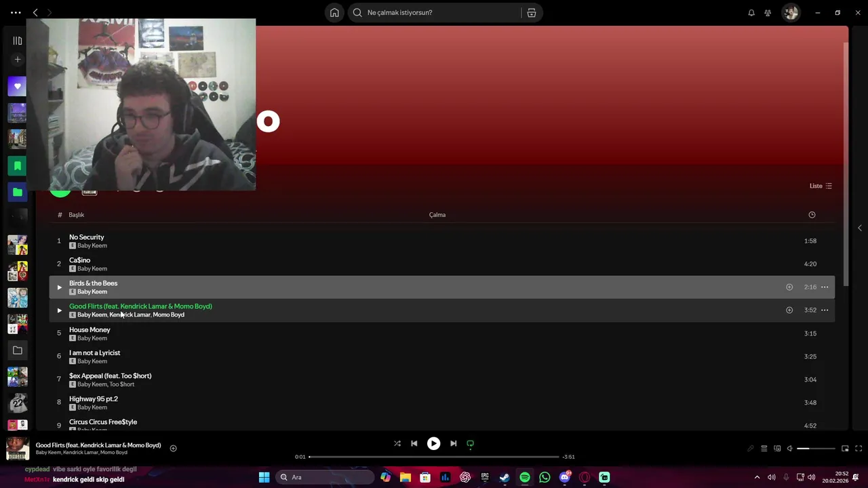Image resolution: width=868 pixels, height=488 pixels.
Task: Open Momo Boyd artist link in row 4
Action: tap(168, 315)
